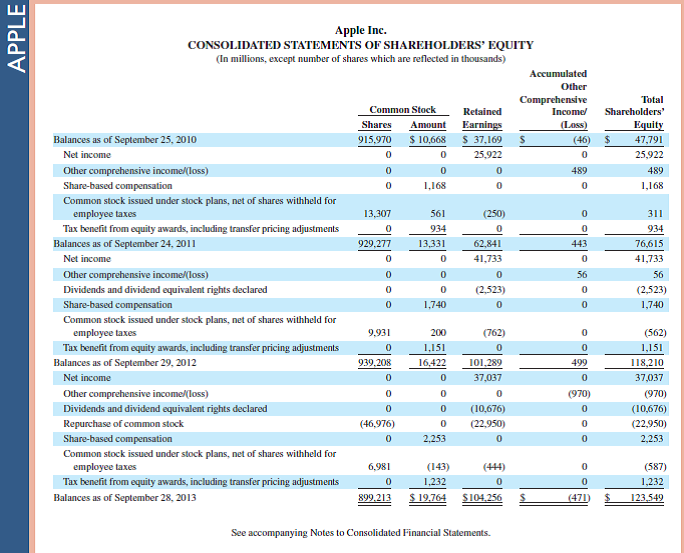This screenshot has width=684, height=553.
Task: Select total equity value (562)
Action: (655, 333)
